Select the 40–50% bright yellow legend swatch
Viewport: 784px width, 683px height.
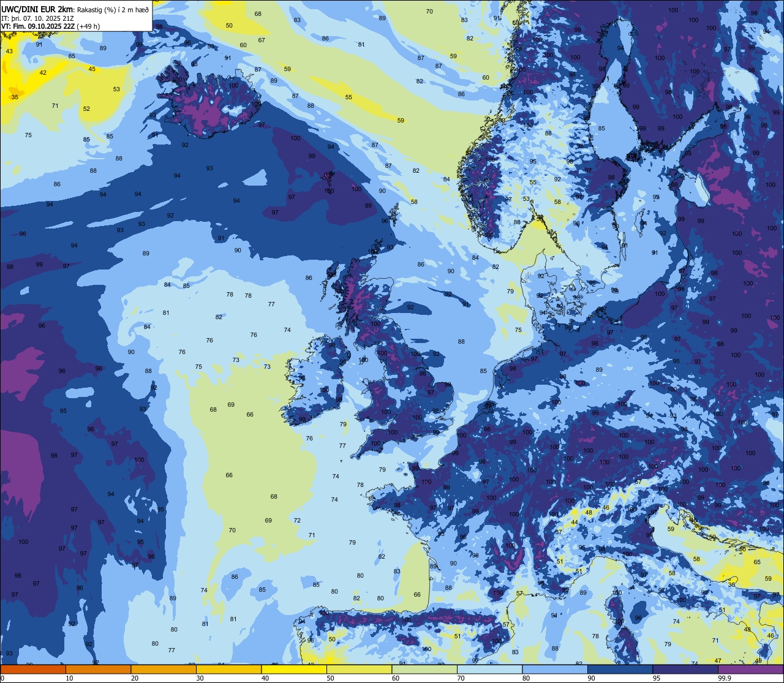294,669
